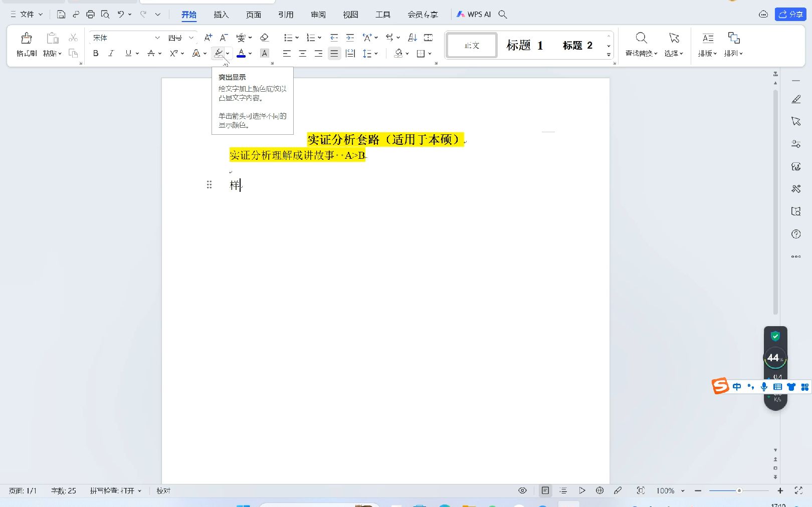812x507 pixels.
Task: Click the Increase indent icon
Action: 350,38
